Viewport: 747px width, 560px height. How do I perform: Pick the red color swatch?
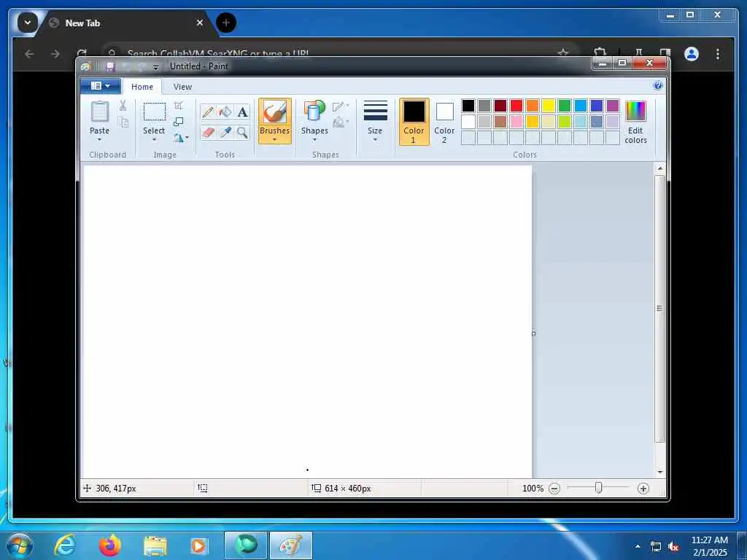click(x=516, y=106)
